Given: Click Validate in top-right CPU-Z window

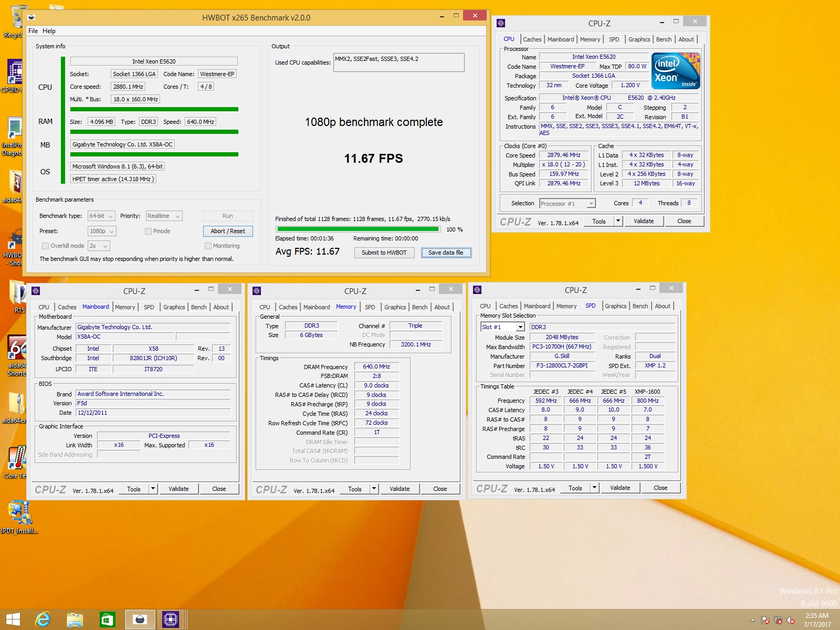Looking at the screenshot, I should 644,221.
